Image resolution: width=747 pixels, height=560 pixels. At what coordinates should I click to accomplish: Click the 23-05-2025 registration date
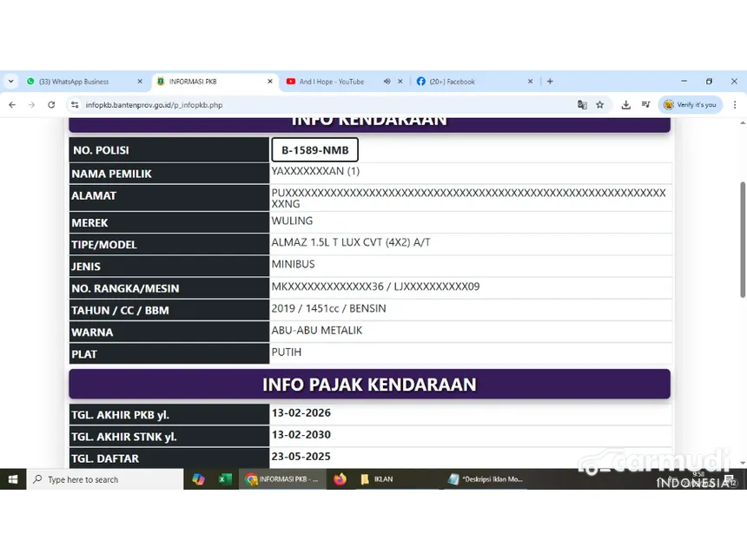(x=301, y=457)
